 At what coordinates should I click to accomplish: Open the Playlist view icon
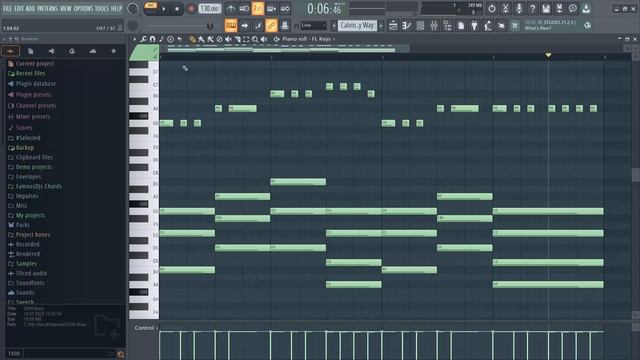click(x=393, y=26)
